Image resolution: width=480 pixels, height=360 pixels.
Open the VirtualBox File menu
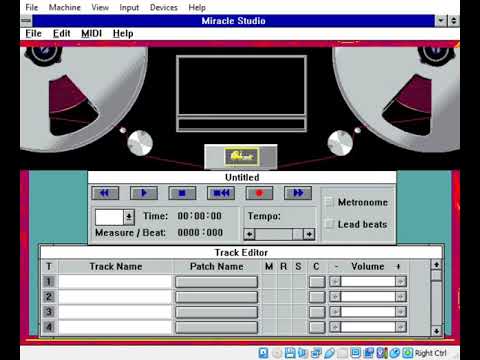click(32, 7)
